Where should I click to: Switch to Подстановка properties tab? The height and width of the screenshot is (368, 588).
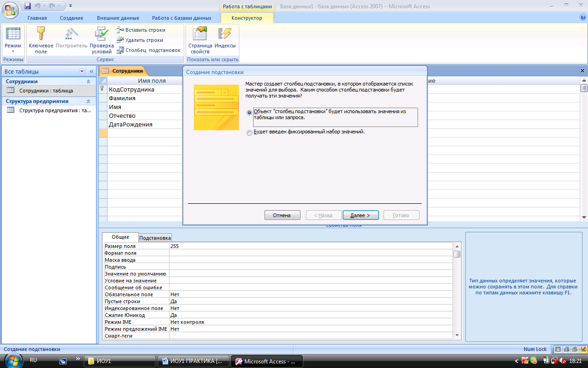[155, 238]
